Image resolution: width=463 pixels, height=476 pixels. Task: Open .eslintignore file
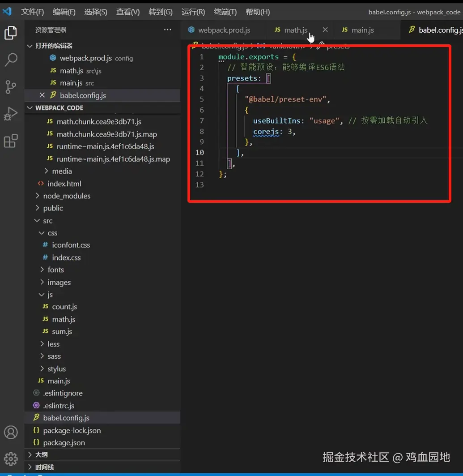click(103, 393)
